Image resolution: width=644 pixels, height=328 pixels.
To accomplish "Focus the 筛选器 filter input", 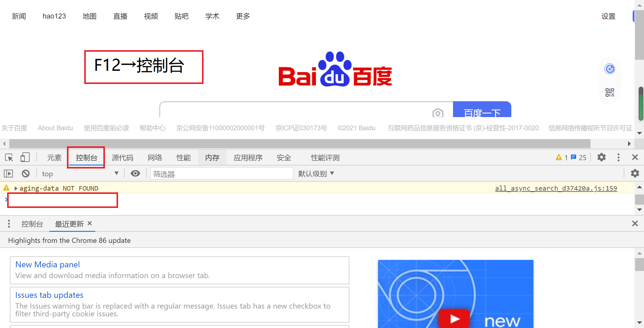I will (x=222, y=174).
